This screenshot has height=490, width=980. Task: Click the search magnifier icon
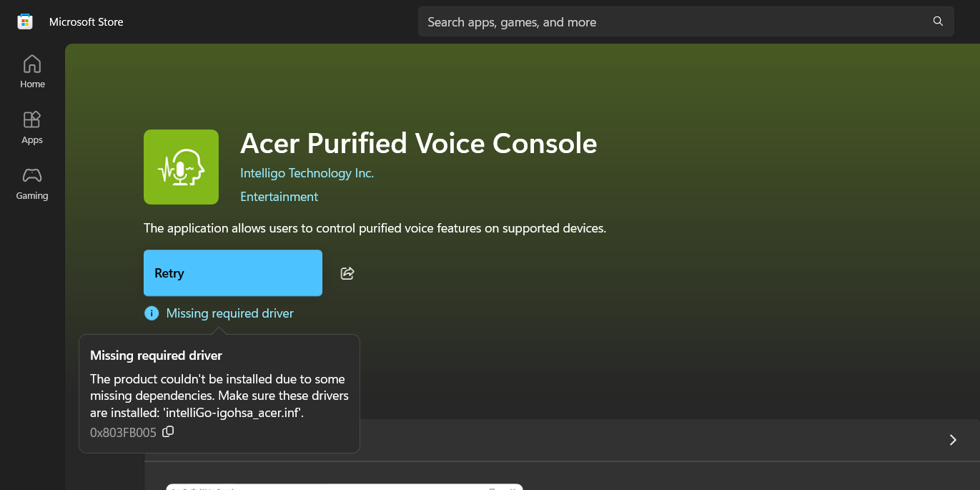939,21
